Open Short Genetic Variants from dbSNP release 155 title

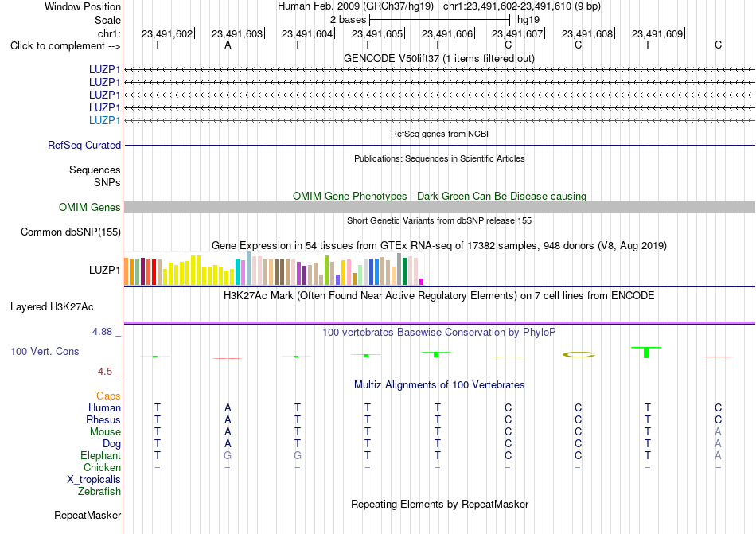tap(439, 220)
